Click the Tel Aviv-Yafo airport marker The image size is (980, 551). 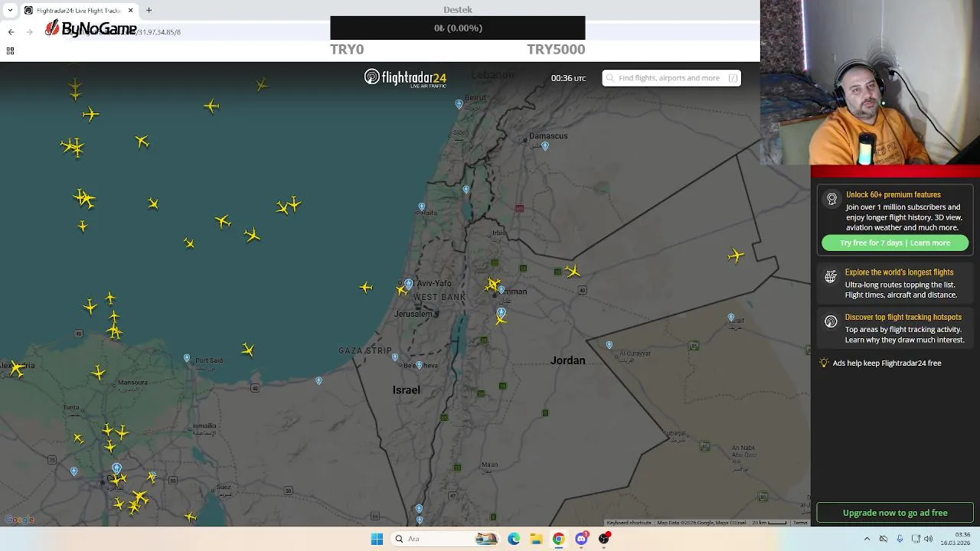(409, 285)
